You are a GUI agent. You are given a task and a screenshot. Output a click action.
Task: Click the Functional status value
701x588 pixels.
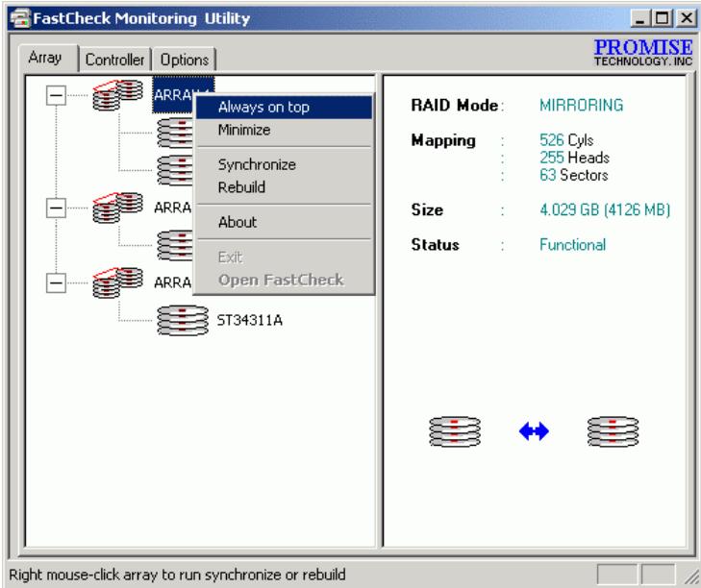573,245
